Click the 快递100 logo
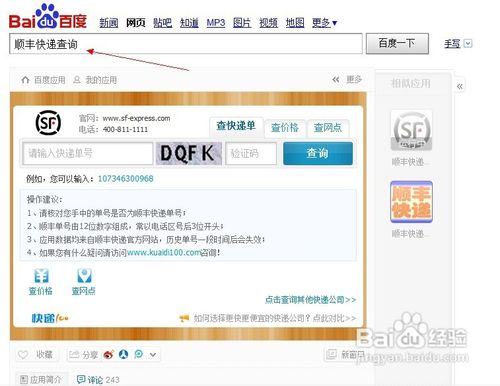This screenshot has width=500, height=386. click(50, 318)
